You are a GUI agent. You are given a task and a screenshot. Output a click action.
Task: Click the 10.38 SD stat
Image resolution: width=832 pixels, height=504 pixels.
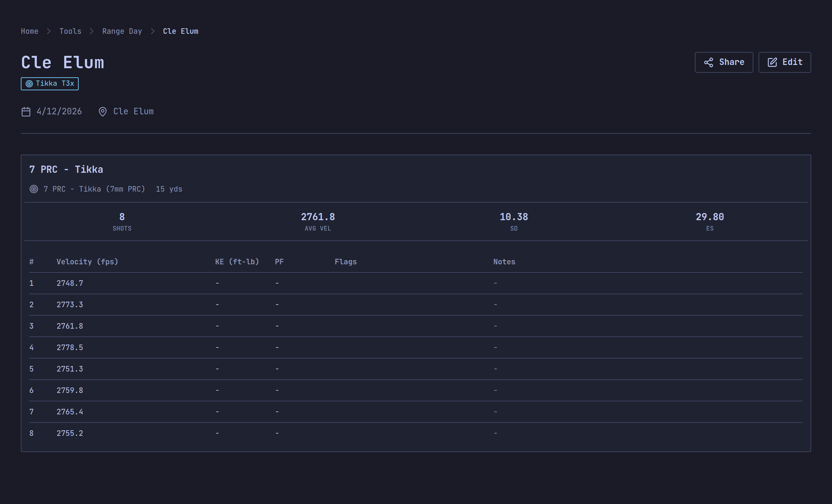[513, 222]
